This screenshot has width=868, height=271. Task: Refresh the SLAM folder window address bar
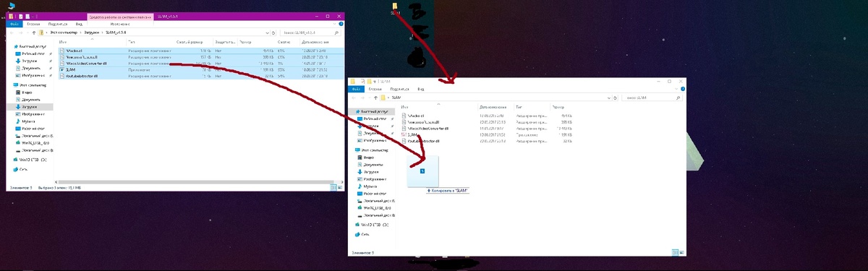click(x=615, y=98)
